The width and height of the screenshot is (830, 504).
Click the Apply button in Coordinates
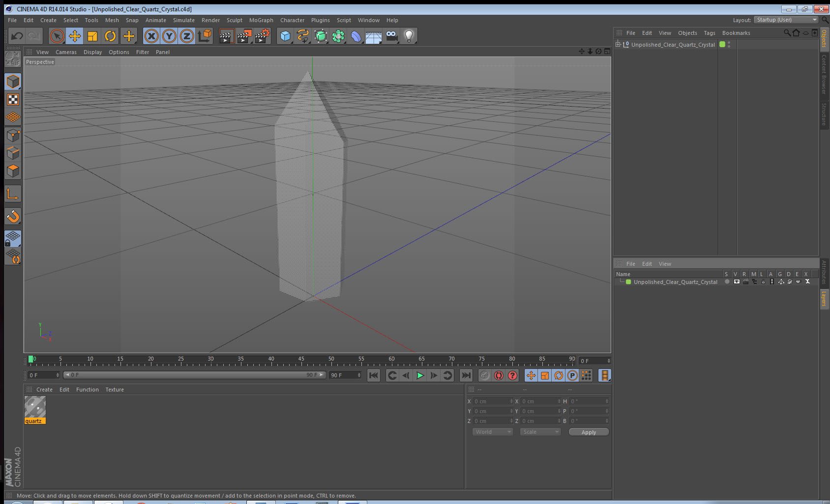589,432
